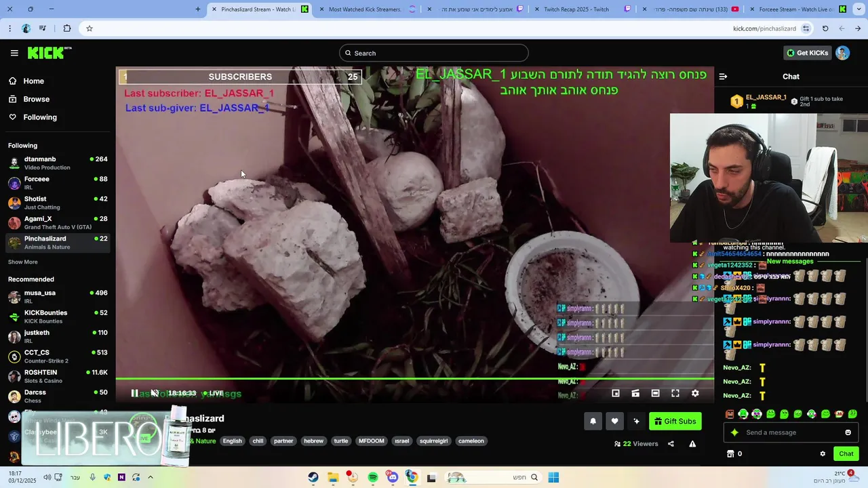Open browser extensions puzzle icon
Viewport: 868px width, 488px height.
[66, 28]
